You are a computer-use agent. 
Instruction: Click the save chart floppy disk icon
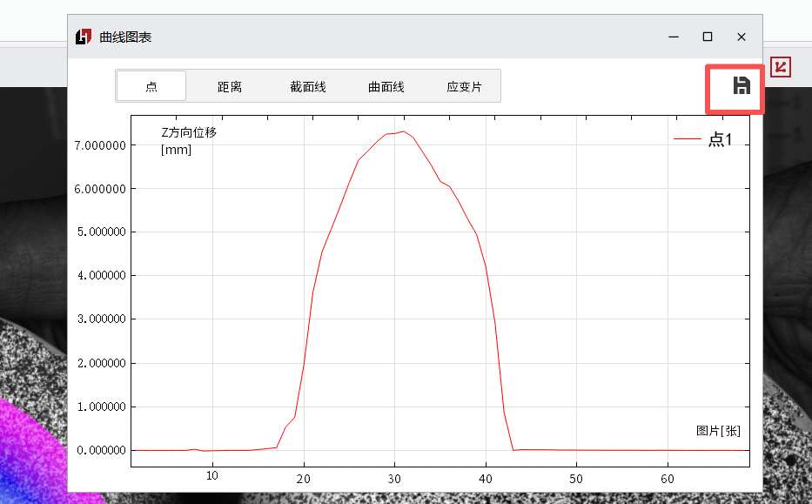[741, 85]
